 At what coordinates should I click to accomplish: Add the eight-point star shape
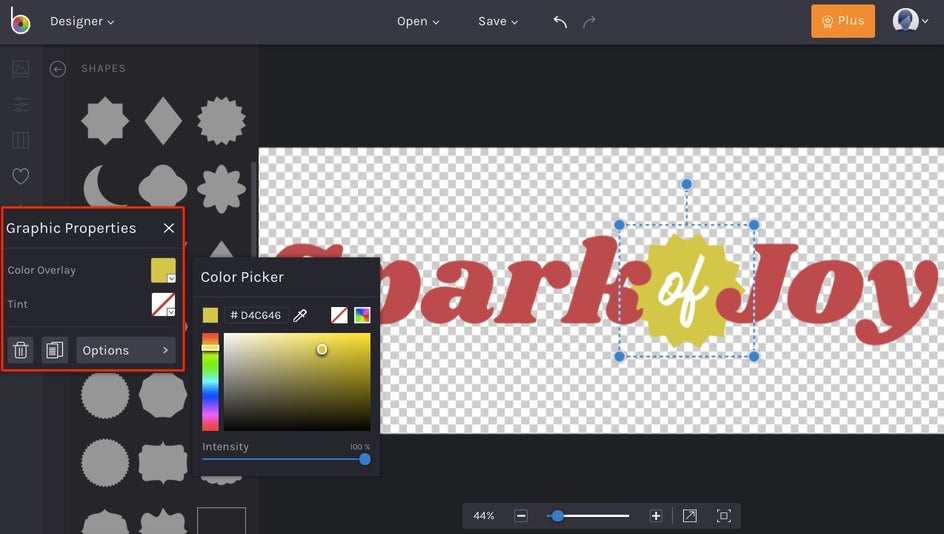pyautogui.click(x=105, y=121)
